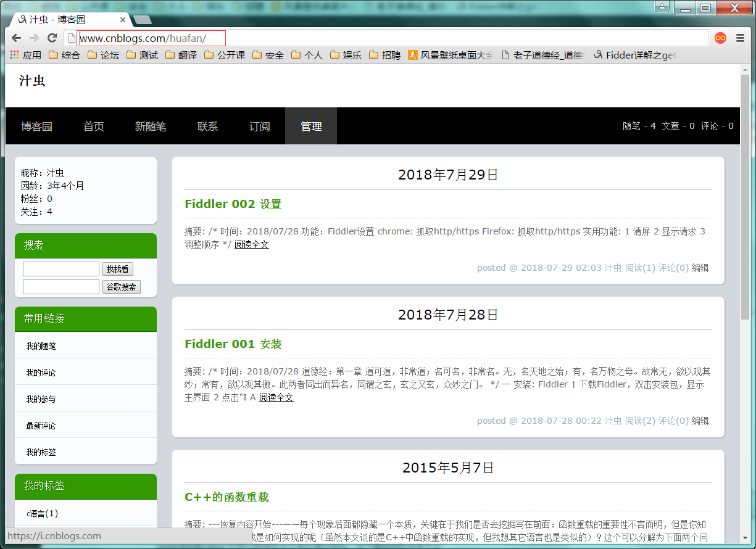
Task: Click the blog title 汁虫
Action: [32, 81]
